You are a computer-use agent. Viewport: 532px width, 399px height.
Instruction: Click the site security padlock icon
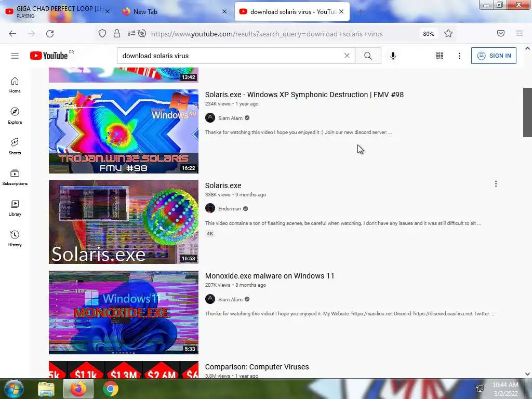(117, 33)
